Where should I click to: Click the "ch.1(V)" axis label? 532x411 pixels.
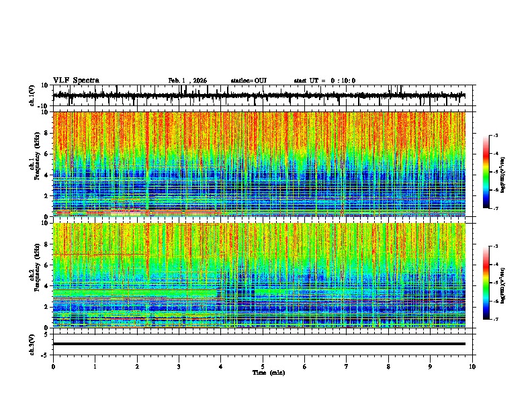32,95
